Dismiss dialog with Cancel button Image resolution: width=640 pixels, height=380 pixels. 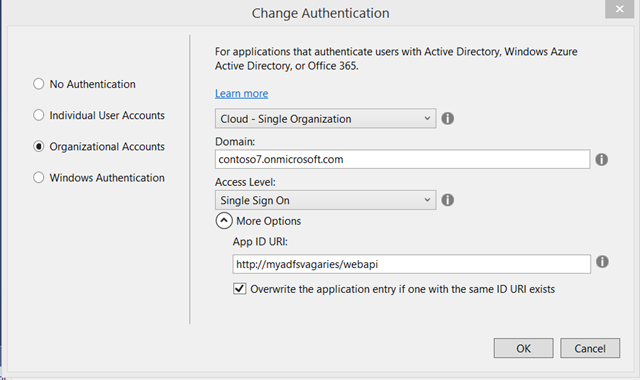pos(590,348)
